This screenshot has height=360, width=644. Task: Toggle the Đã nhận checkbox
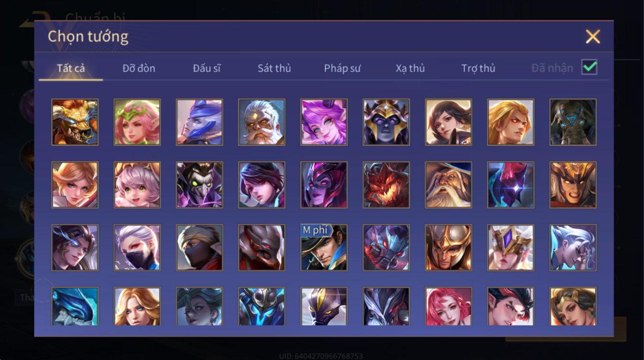click(589, 67)
